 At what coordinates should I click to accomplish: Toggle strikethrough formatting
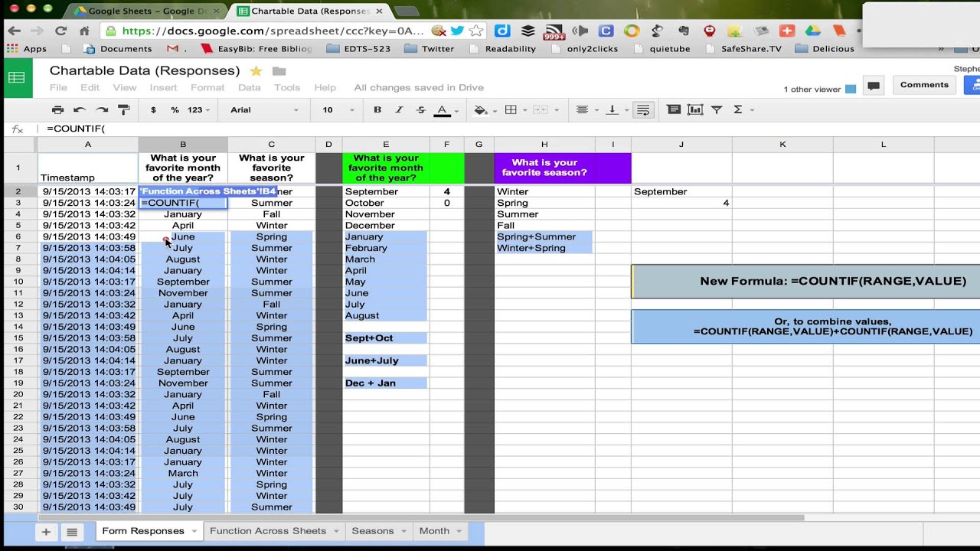(x=420, y=110)
